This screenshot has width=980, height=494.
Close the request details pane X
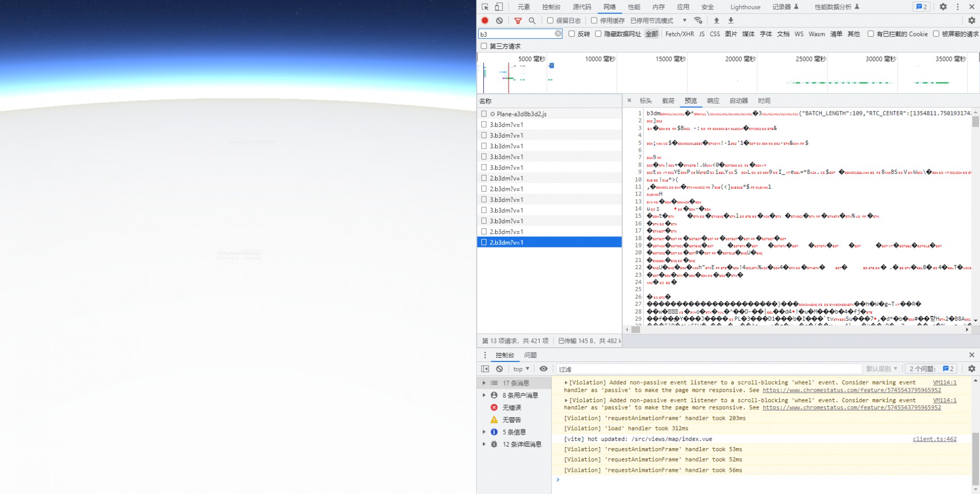(x=629, y=101)
